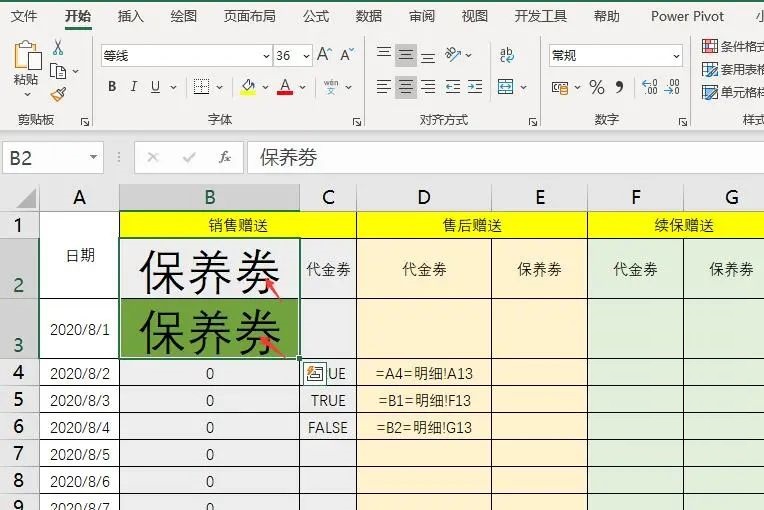The width and height of the screenshot is (764, 510).
Task: Apply percent style
Action: (597, 87)
